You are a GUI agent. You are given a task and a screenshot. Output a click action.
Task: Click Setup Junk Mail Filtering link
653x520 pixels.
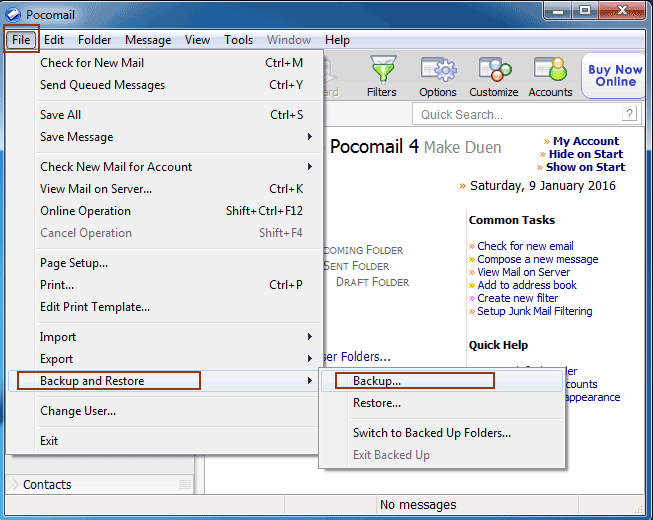click(535, 311)
